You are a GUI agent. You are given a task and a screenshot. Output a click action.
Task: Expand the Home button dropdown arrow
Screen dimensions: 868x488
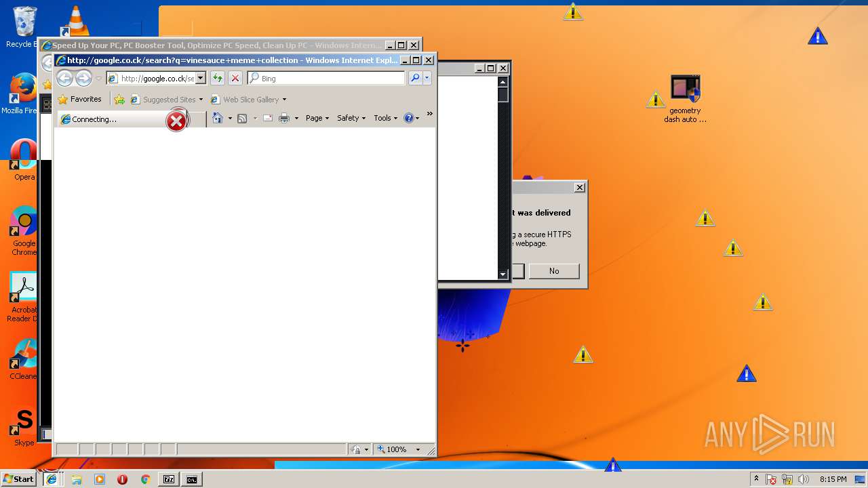pos(230,119)
